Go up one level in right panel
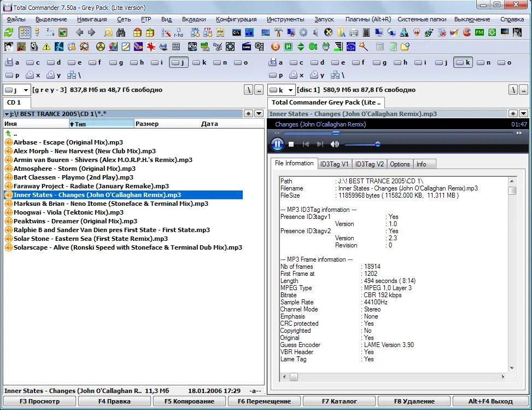This screenshot has width=532, height=410. click(x=523, y=90)
